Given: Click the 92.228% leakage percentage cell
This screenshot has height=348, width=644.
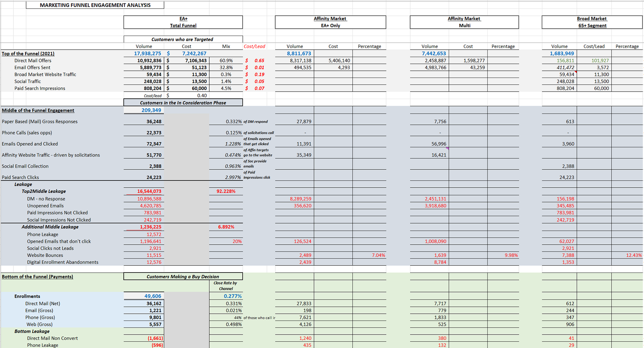Looking at the screenshot, I should click(x=226, y=191).
